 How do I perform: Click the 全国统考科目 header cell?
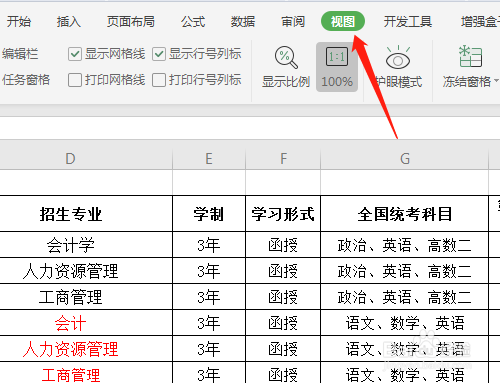[405, 214]
